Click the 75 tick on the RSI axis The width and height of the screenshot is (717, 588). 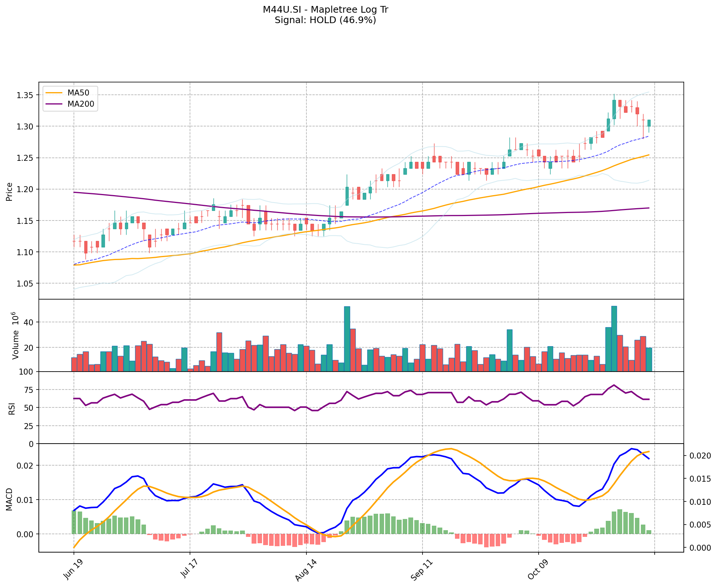coord(29,390)
